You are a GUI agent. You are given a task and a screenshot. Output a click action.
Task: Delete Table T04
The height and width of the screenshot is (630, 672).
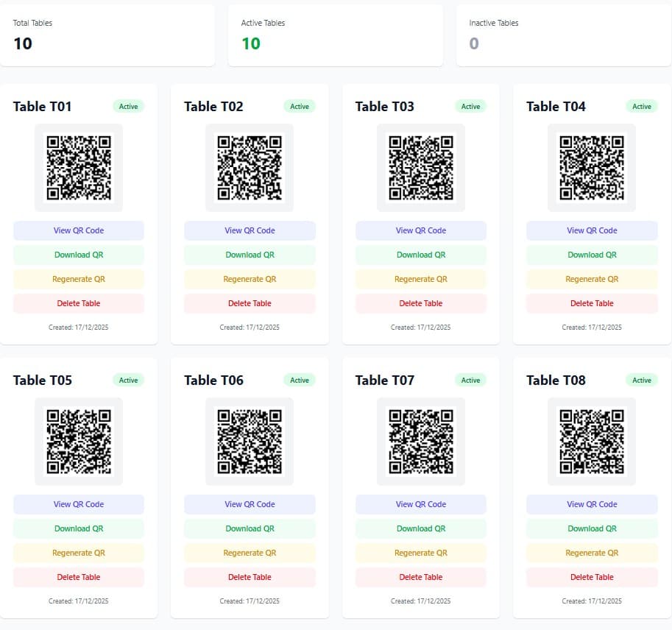[x=592, y=303]
